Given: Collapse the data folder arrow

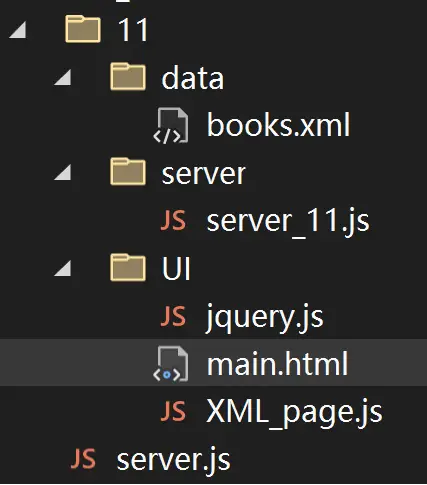Looking at the screenshot, I should [62, 78].
